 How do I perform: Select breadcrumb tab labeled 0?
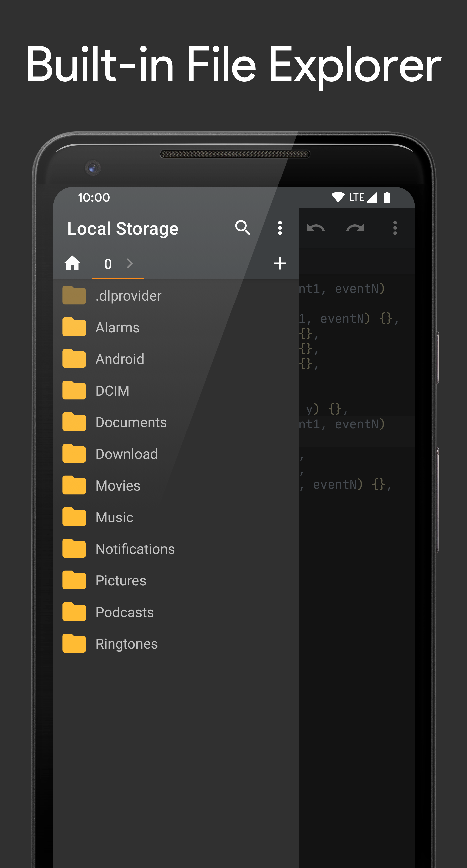(108, 264)
